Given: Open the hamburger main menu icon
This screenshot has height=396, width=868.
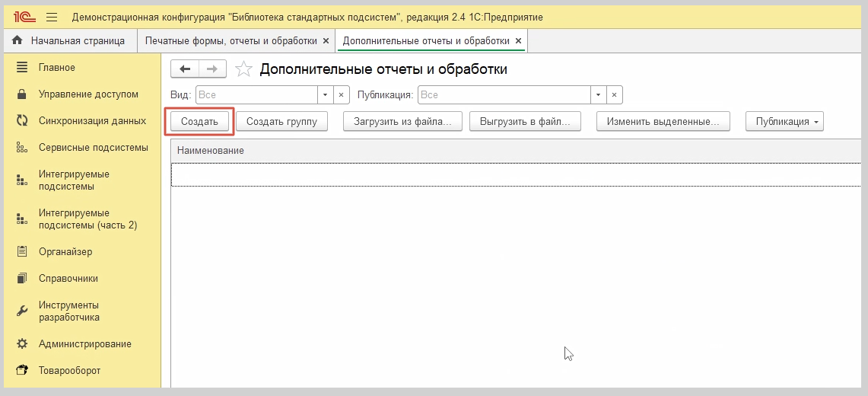Looking at the screenshot, I should 52,17.
